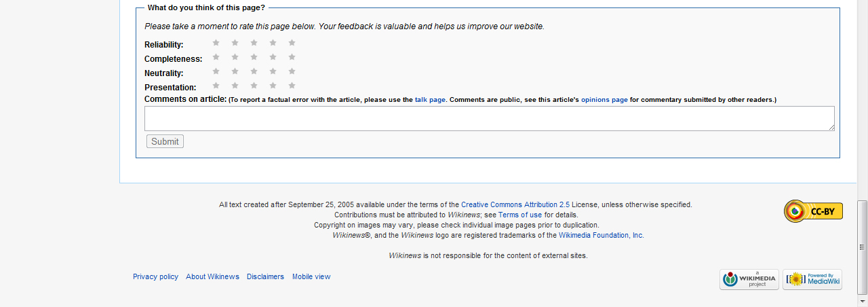Rate Completeness with the fifth star
Screen dimensions: 868x307
tap(292, 57)
